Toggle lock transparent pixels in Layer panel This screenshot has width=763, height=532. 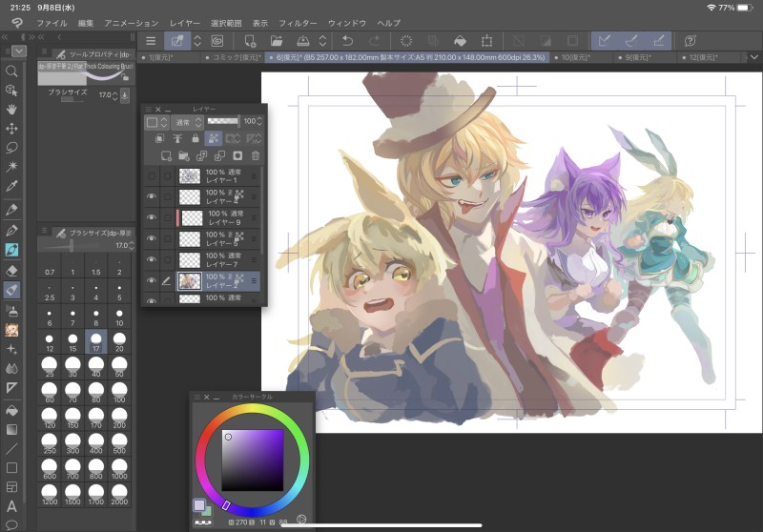[x=213, y=138]
